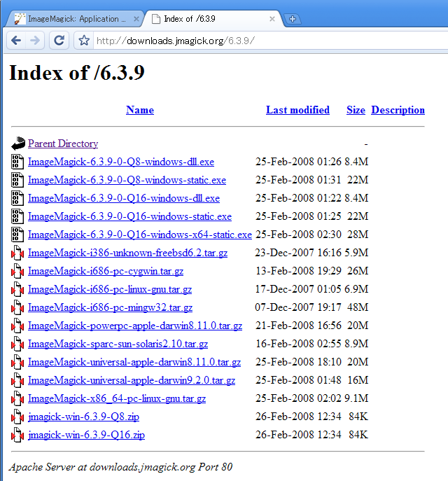This screenshot has height=481, width=448.
Task: Click archive icon beside jmagick-win-6.3.9-Q8.zip
Action: tap(17, 417)
